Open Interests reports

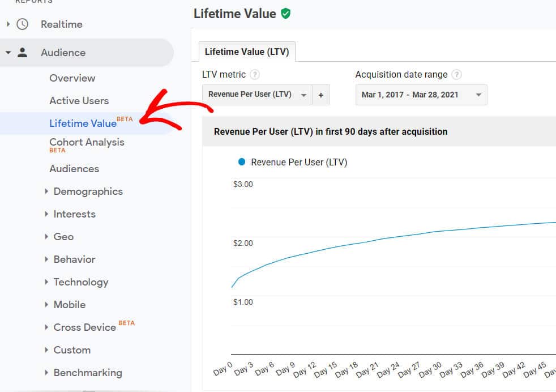click(75, 214)
